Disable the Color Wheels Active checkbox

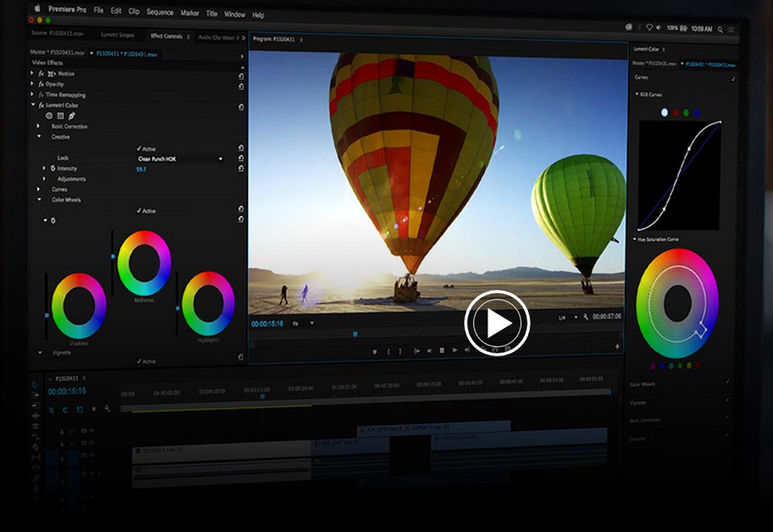point(138,211)
